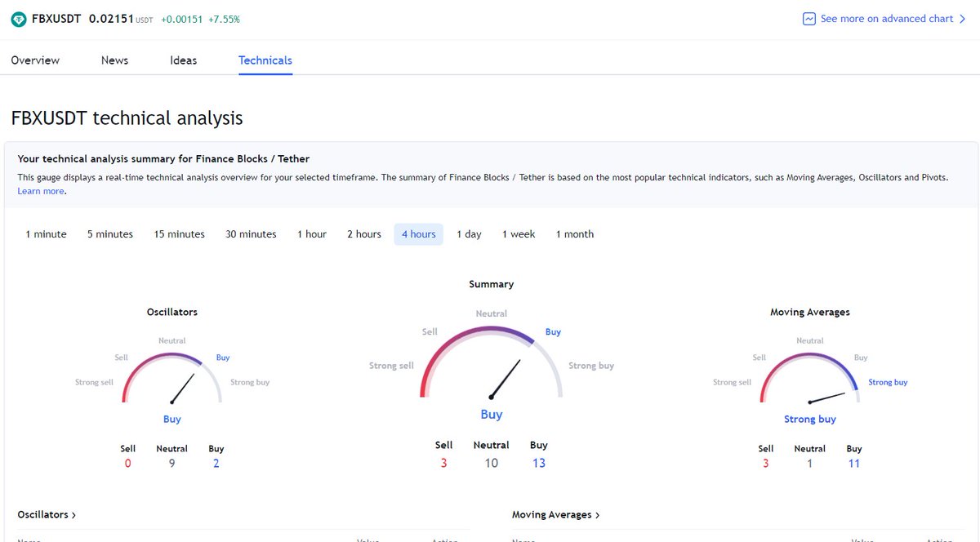The width and height of the screenshot is (980, 542).
Task: Click the Summary Sell count '3'
Action: 443,463
